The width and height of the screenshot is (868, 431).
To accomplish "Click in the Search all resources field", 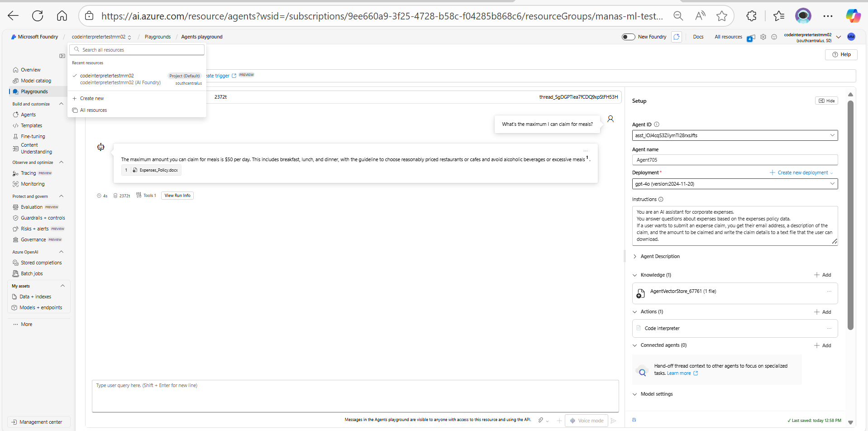I will [x=137, y=50].
